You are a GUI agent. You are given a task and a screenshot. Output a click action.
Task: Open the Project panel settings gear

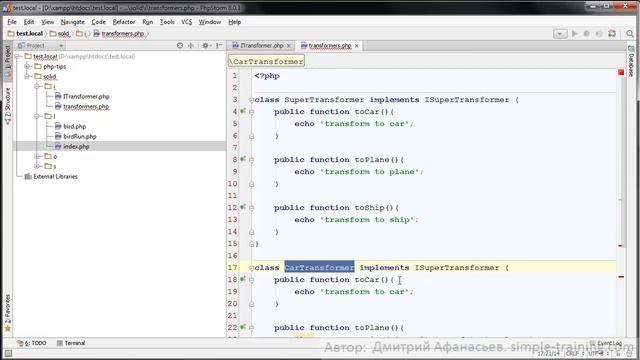point(206,46)
